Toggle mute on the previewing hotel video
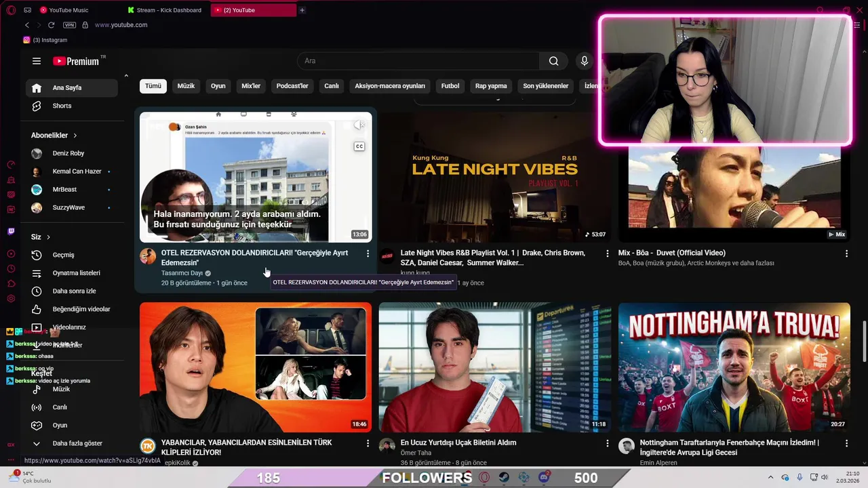Viewport: 868px width, 488px height. (359, 125)
